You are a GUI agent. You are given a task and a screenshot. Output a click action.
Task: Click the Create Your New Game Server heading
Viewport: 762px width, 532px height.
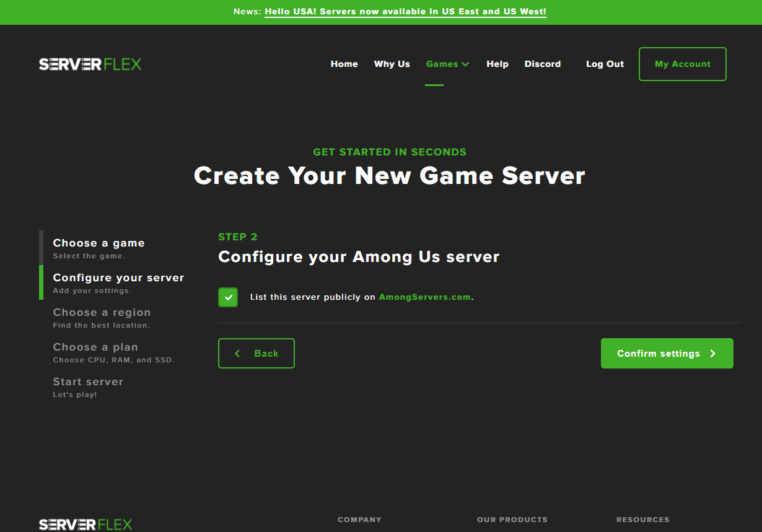pyautogui.click(x=390, y=176)
